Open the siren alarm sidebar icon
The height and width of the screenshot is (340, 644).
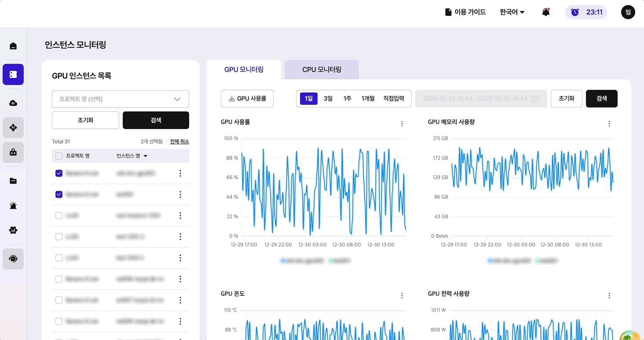tap(13, 206)
